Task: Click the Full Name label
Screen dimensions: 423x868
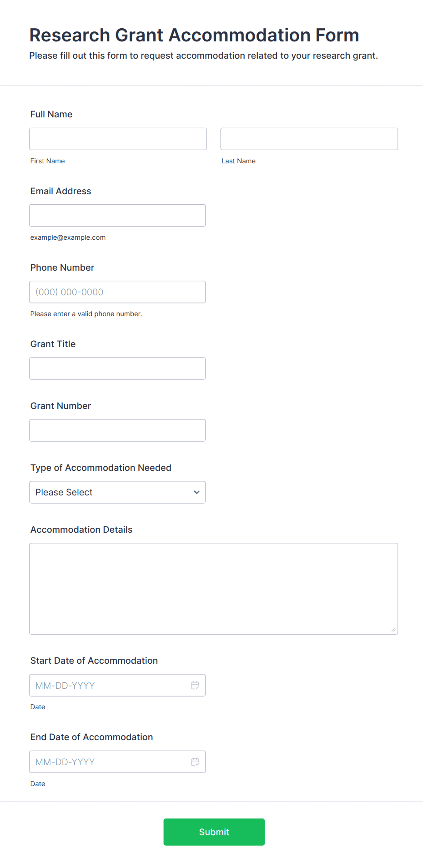Action: click(51, 114)
